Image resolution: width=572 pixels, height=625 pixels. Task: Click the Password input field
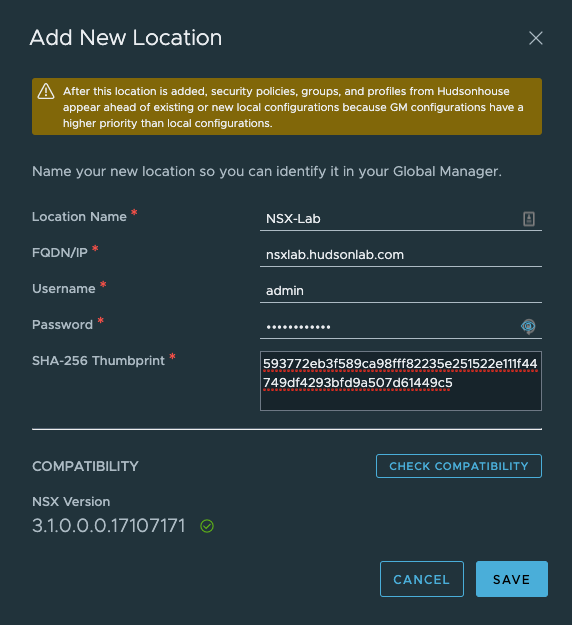coord(401,326)
